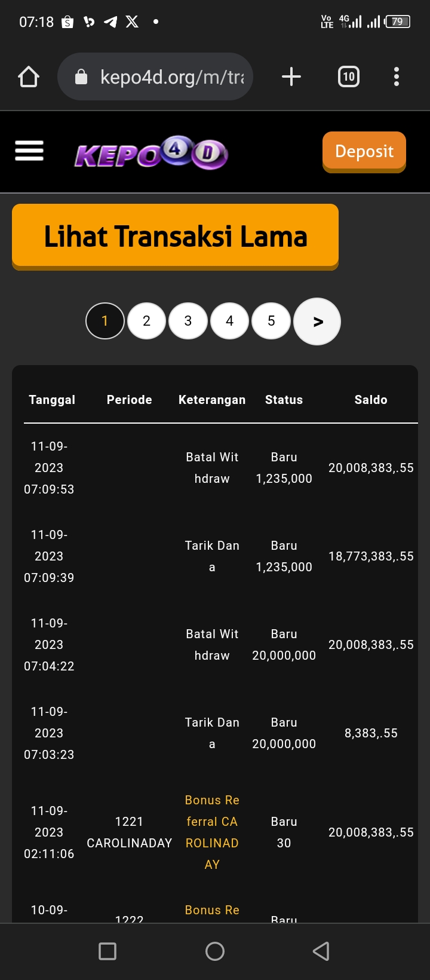Open Android recent apps square
The height and width of the screenshot is (980, 430).
pos(107,951)
